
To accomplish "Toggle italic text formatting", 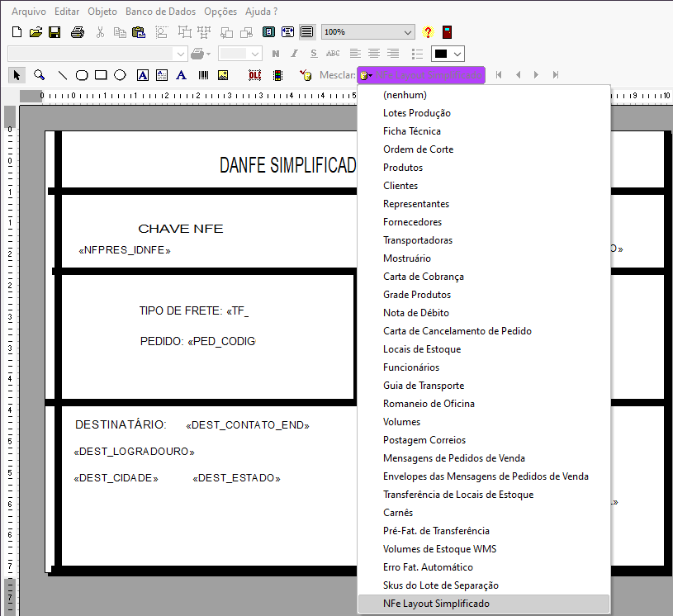I will click(294, 54).
